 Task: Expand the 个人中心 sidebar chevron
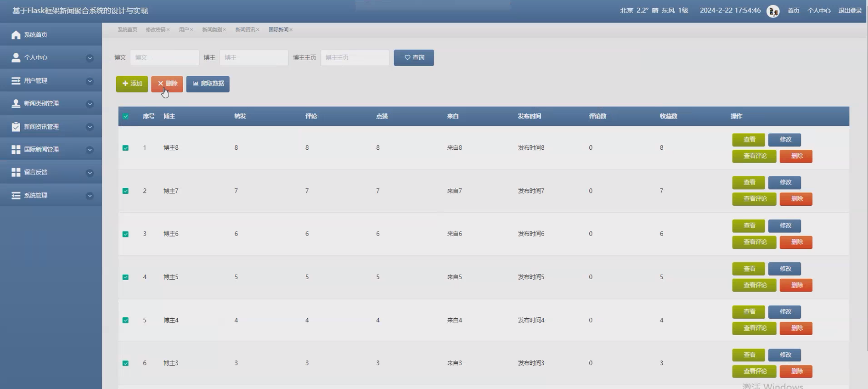(90, 58)
